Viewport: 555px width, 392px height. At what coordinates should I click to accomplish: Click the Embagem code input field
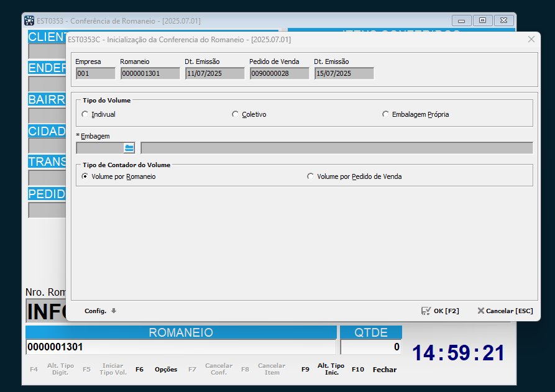[x=100, y=148]
